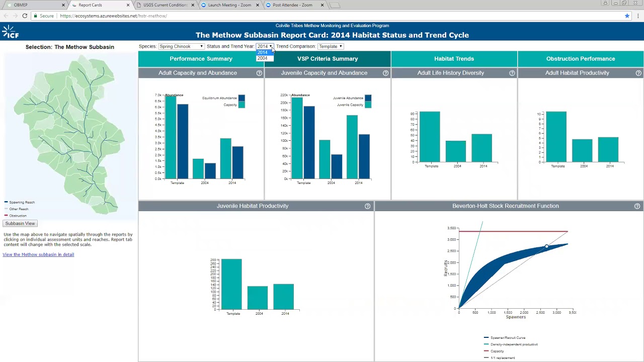Reload the page with the refresh icon
The image size is (644, 362).
click(25, 16)
